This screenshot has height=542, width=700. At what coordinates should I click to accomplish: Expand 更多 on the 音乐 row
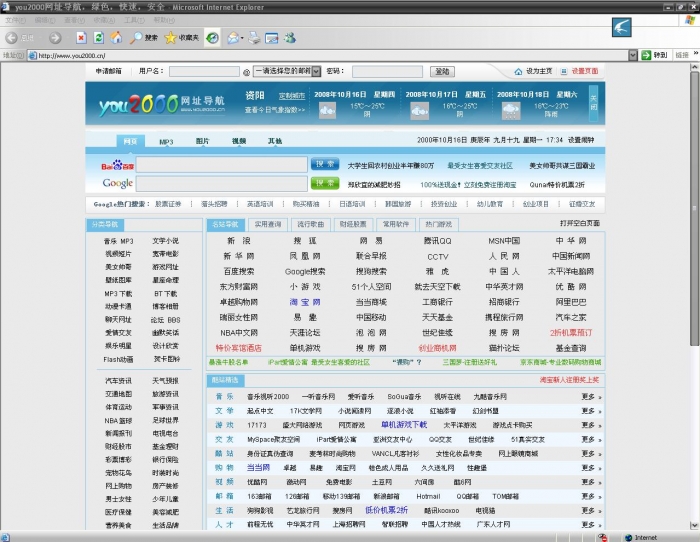click(591, 396)
